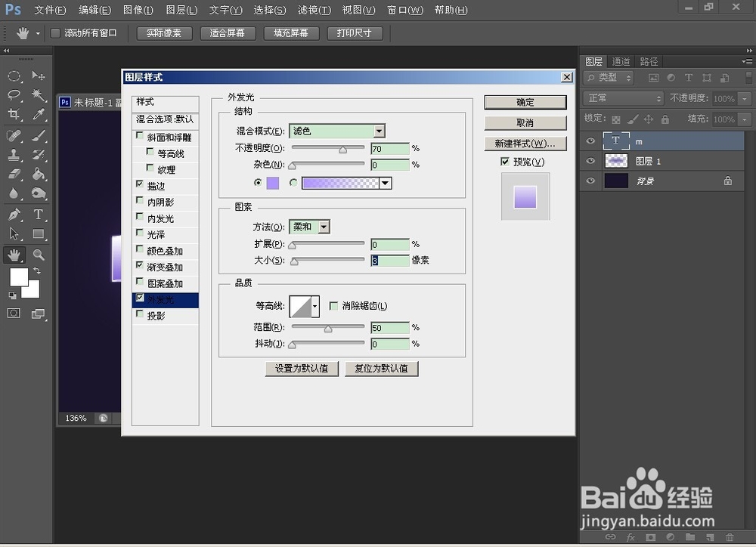Image resolution: width=756 pixels, height=547 pixels.
Task: Switch to the 通道 channels tab
Action: [x=621, y=61]
